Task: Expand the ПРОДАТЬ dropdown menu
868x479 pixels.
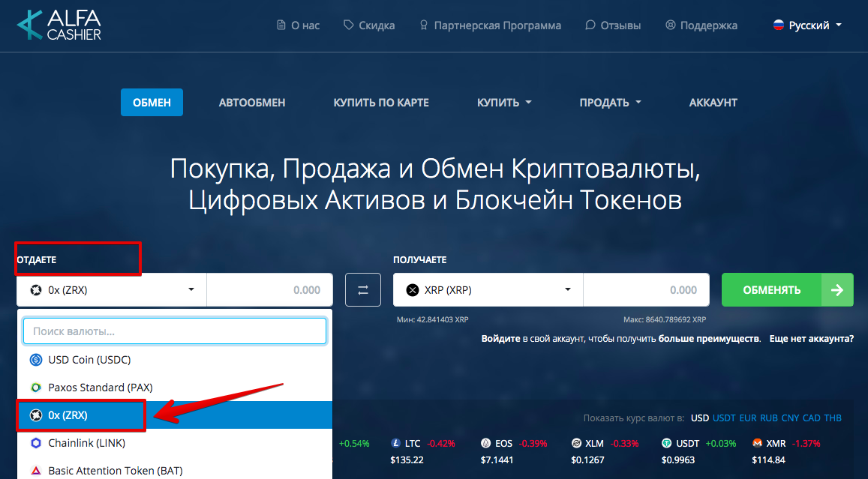Action: (x=611, y=103)
